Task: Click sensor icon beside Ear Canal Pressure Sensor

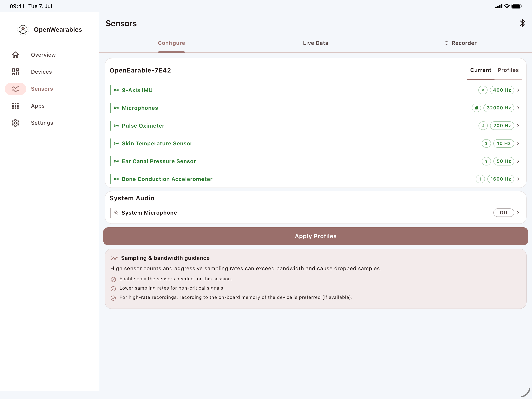Action: pyautogui.click(x=116, y=161)
